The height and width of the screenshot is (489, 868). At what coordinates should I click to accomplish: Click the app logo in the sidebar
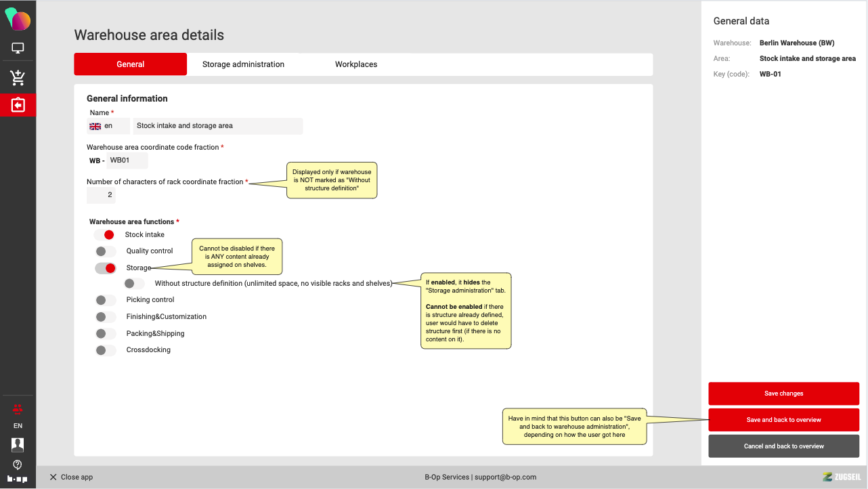(18, 20)
